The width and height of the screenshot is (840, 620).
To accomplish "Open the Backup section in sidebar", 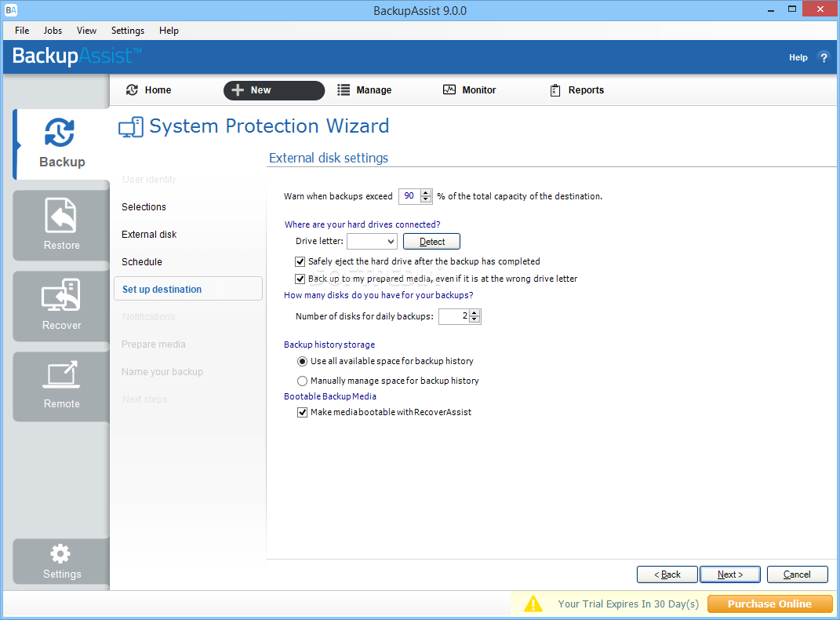I will (62, 144).
